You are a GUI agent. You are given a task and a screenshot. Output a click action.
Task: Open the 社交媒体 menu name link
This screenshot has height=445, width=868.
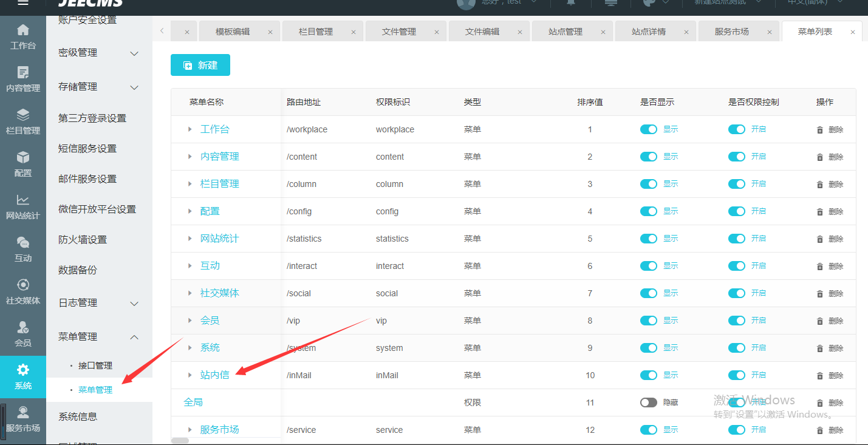(220, 293)
